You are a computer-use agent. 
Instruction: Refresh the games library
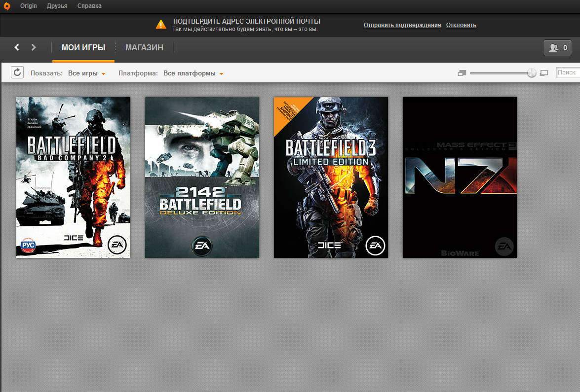[17, 72]
